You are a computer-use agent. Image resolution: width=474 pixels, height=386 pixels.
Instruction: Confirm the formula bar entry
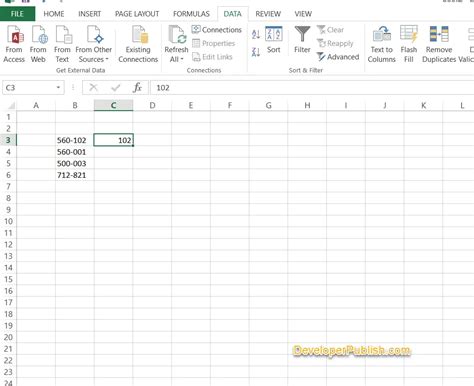click(x=116, y=88)
